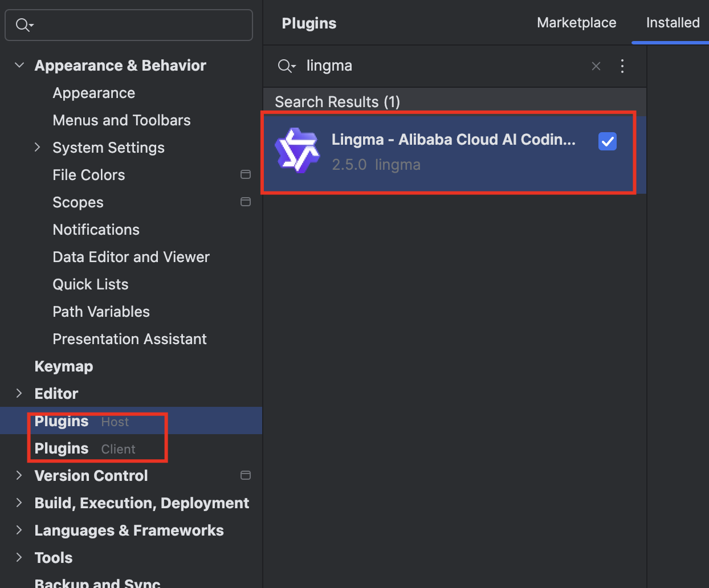Open the plugins three-dot options menu

point(622,66)
